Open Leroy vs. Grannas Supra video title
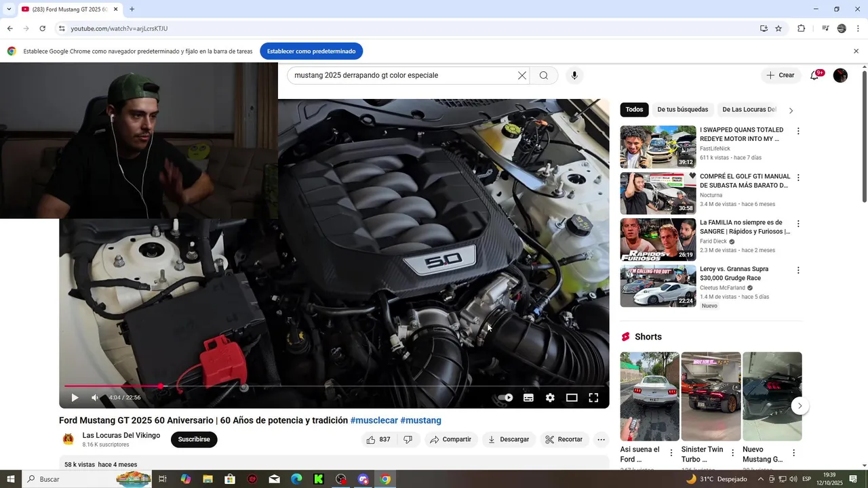This screenshot has height=488, width=868. [734, 274]
